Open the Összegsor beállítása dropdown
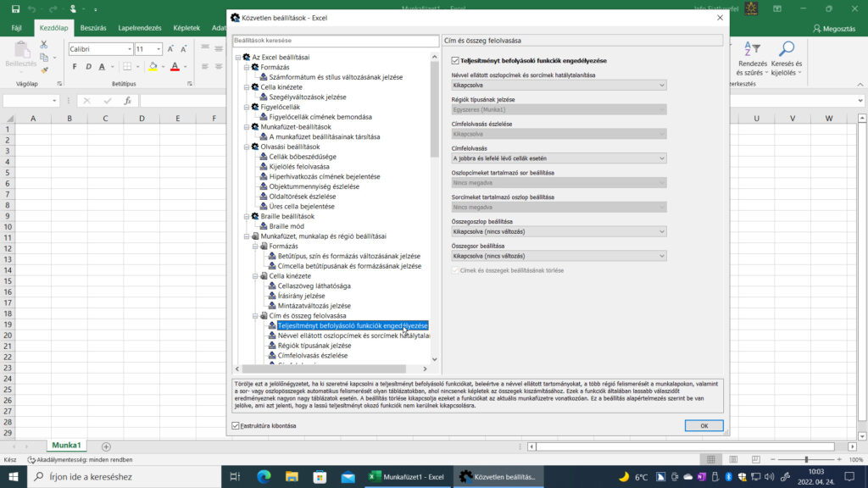This screenshot has height=488, width=868. (x=559, y=256)
